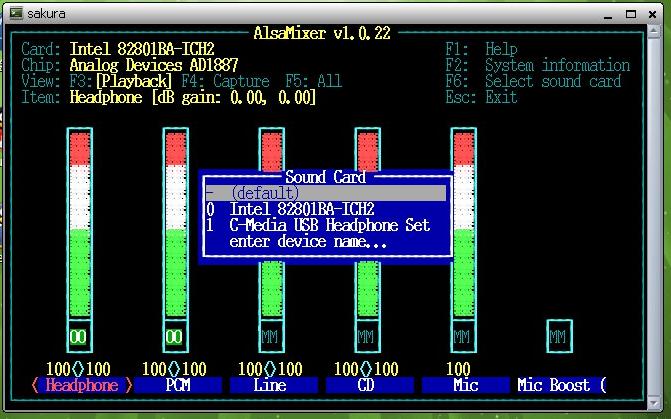Select the Line channel label
The height and width of the screenshot is (419, 671).
274,386
